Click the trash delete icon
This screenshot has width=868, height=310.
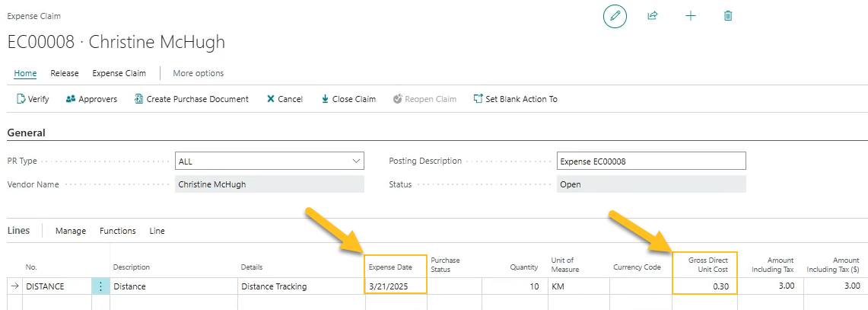coord(728,16)
